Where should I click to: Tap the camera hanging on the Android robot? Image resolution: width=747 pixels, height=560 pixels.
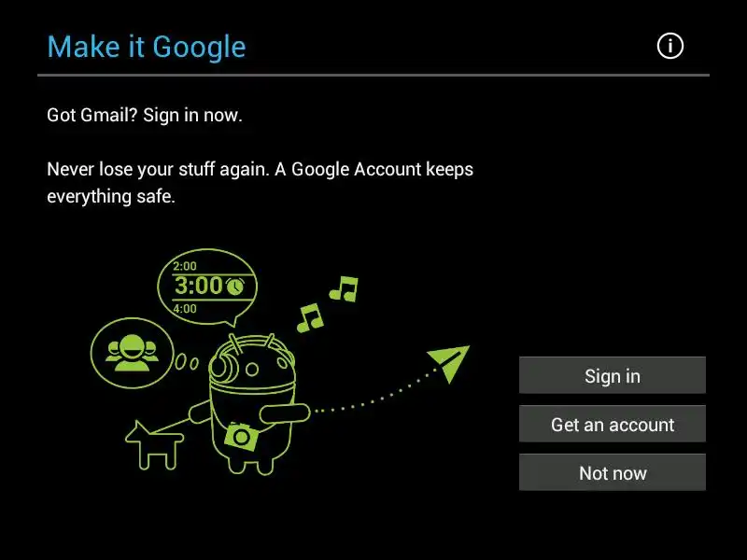coord(241,437)
